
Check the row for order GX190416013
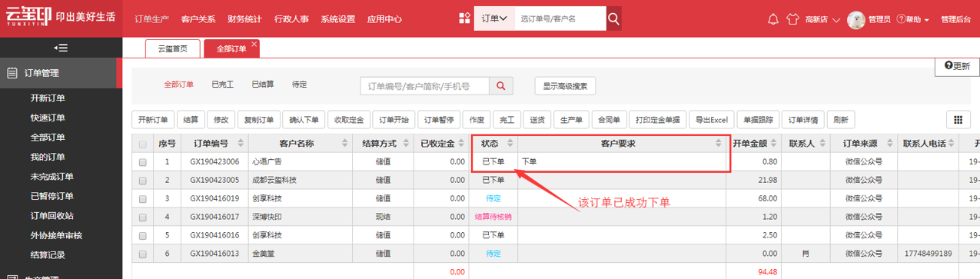(x=143, y=254)
